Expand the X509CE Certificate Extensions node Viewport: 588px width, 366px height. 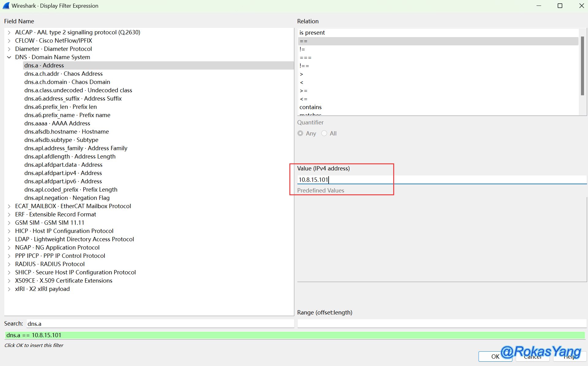coord(9,281)
